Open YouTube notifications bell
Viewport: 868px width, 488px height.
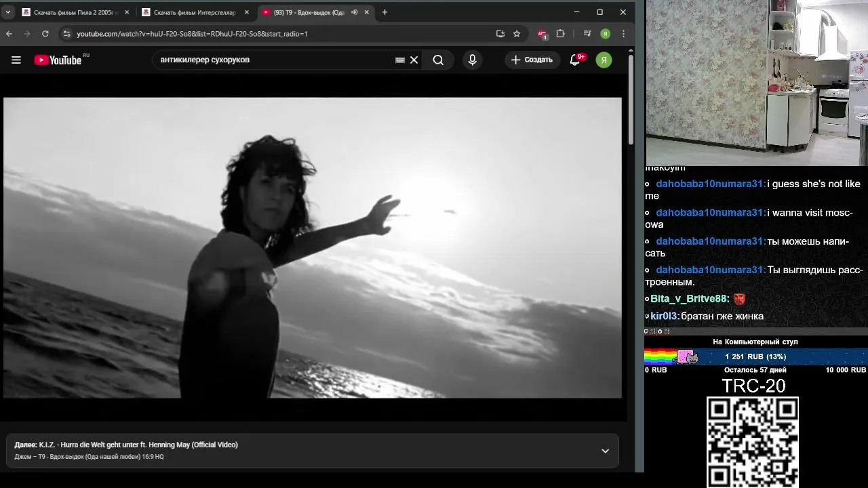575,60
